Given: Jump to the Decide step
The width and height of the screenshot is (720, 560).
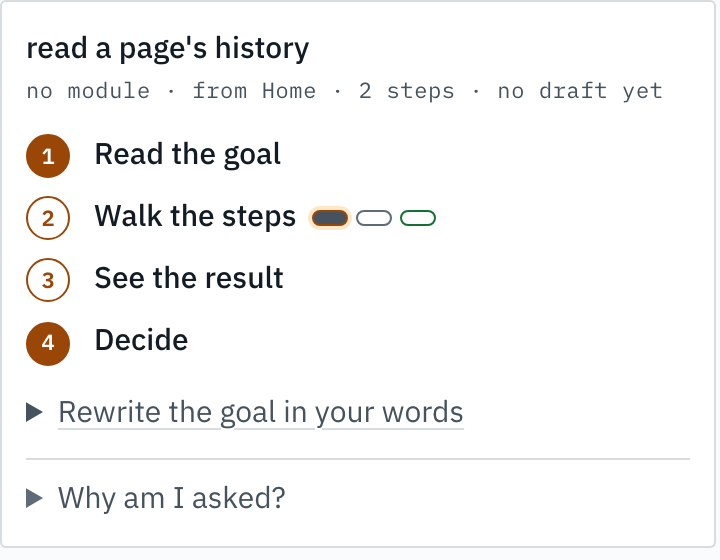Looking at the screenshot, I should click(x=141, y=340).
